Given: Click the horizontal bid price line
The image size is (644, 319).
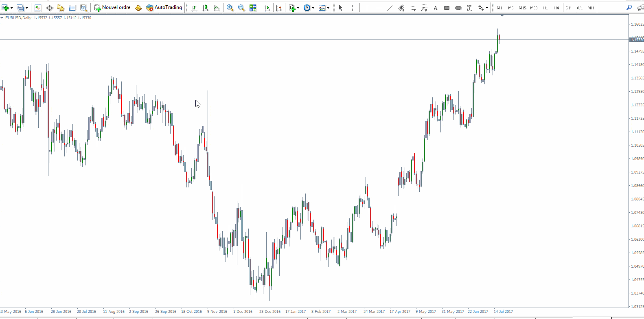Looking at the screenshot, I should tap(314, 40).
